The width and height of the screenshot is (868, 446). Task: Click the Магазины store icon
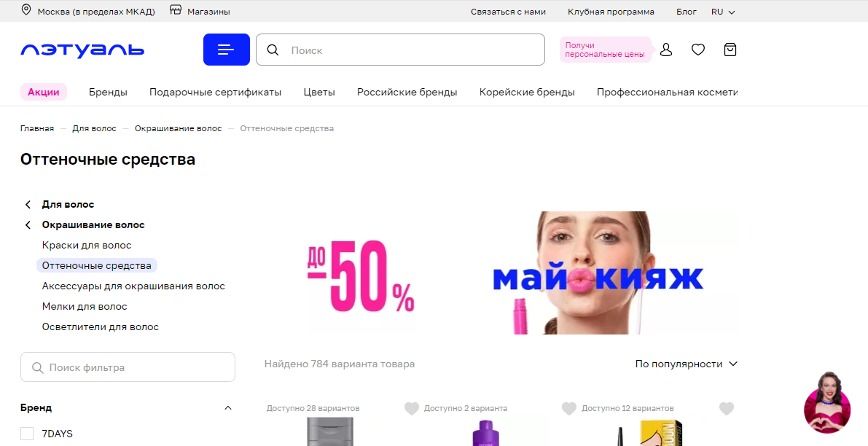click(x=176, y=10)
